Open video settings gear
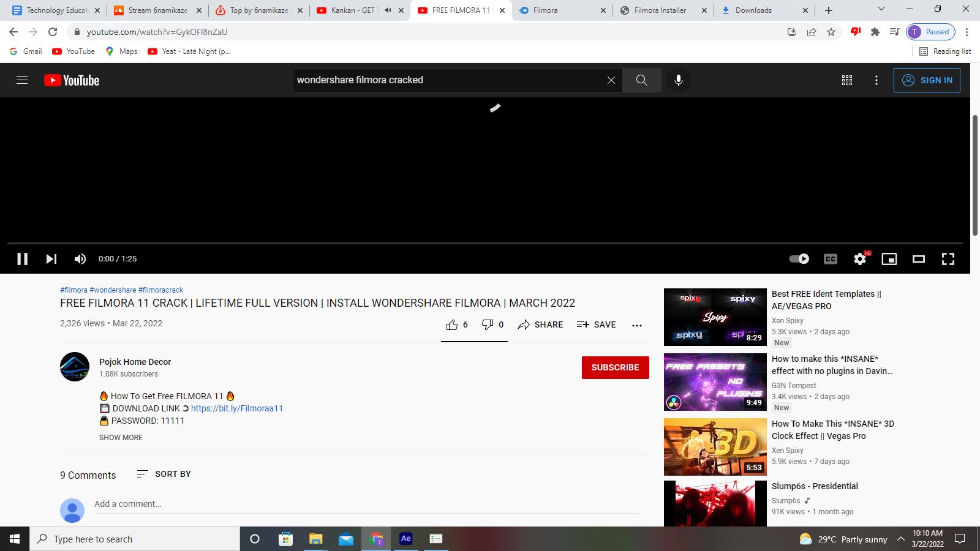Image resolution: width=980 pixels, height=551 pixels. (x=860, y=259)
